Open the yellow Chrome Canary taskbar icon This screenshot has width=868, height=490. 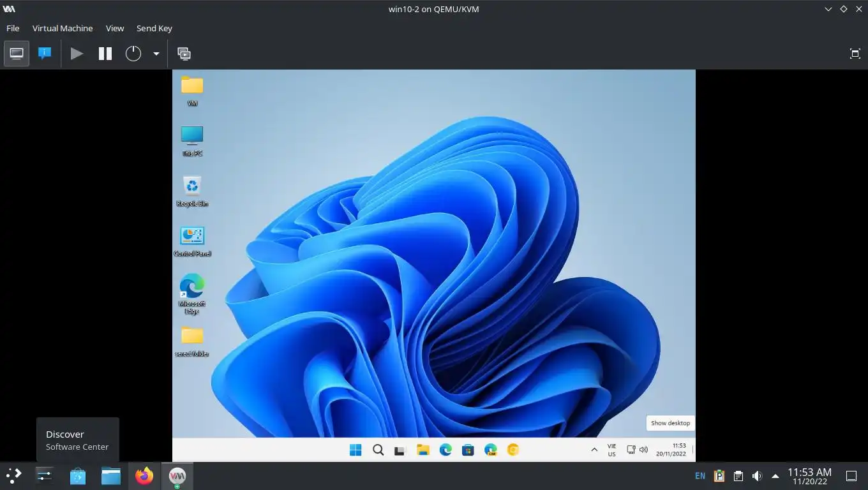coord(513,450)
